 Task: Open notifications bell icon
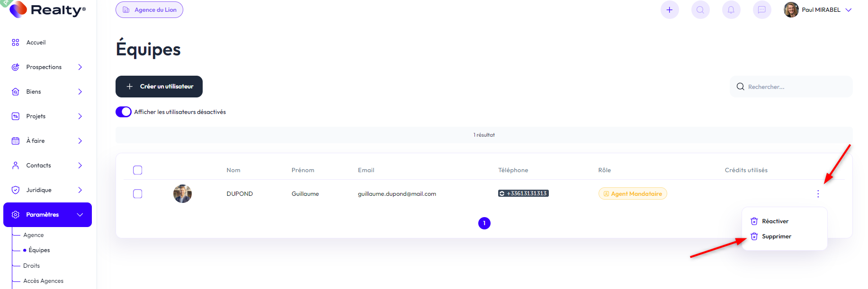(x=731, y=10)
